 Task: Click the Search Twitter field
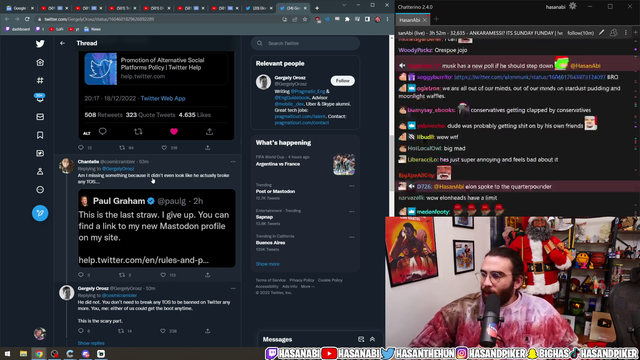click(x=305, y=43)
